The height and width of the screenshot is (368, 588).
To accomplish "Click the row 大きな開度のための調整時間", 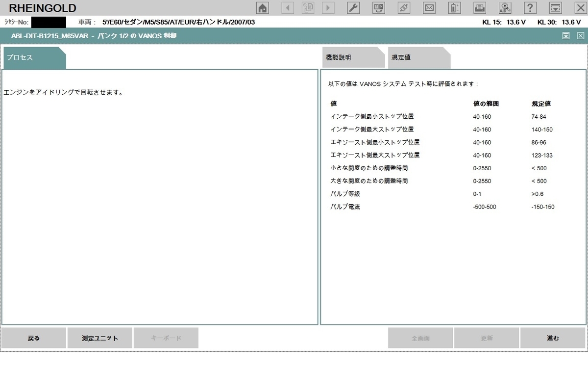I will tap(443, 181).
